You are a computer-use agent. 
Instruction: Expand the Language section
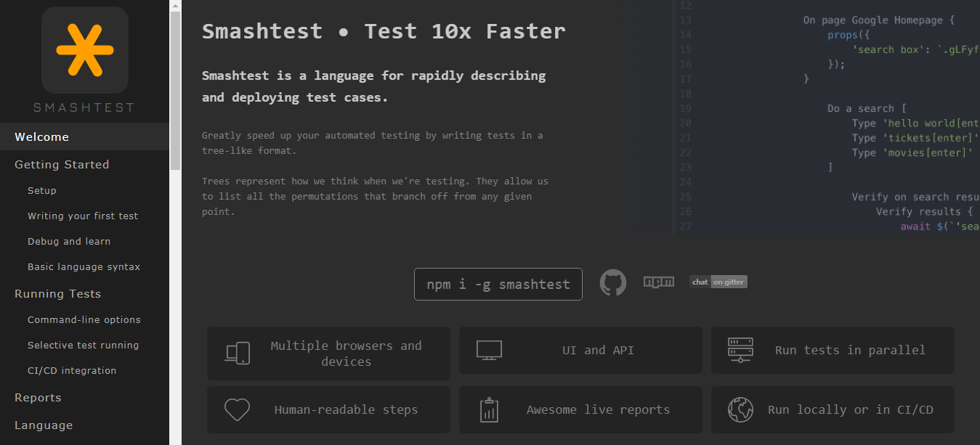(44, 425)
